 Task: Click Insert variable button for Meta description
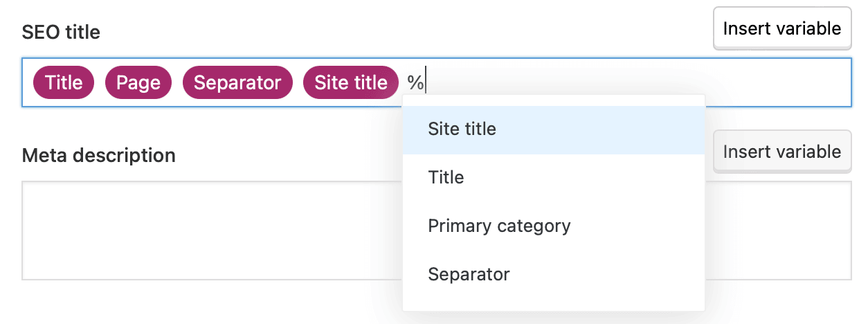(x=781, y=152)
